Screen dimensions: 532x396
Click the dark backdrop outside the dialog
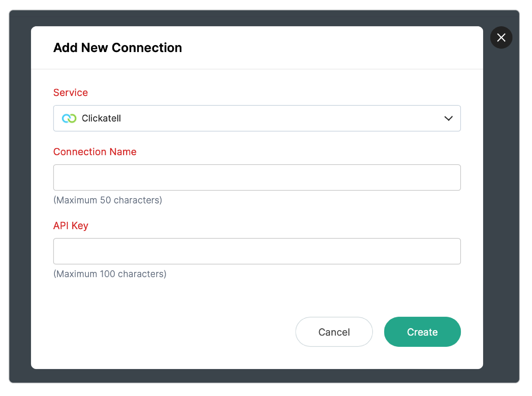click(x=20, y=192)
